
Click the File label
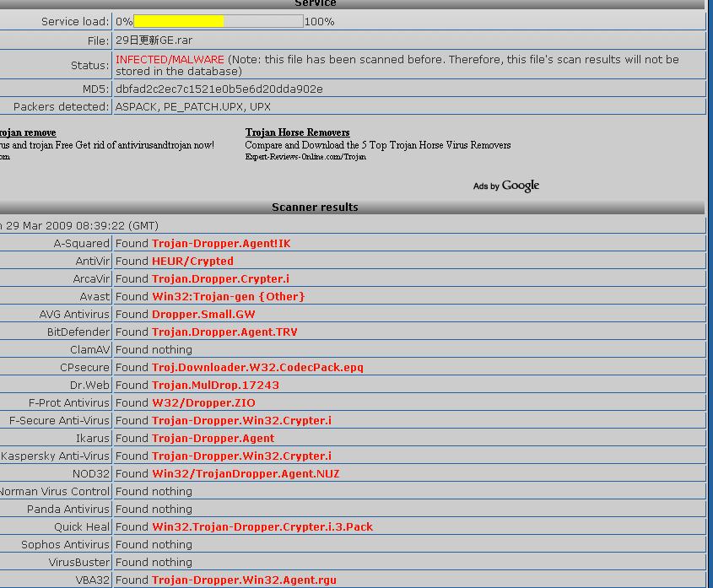point(98,41)
